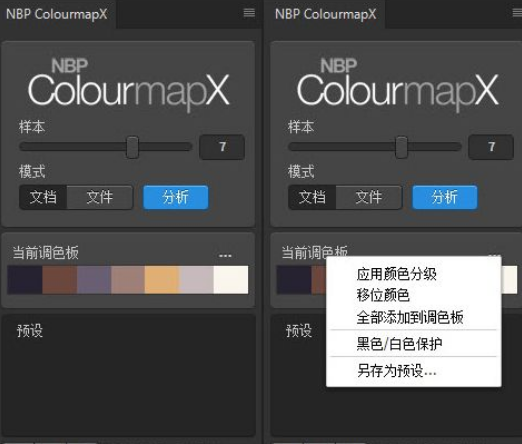
Task: Choose 另存为预设... from the context menu
Action: click(396, 370)
